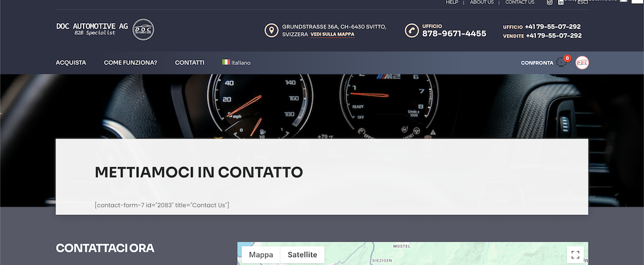Click the location pin icon
The height and width of the screenshot is (265, 644).
tap(271, 30)
